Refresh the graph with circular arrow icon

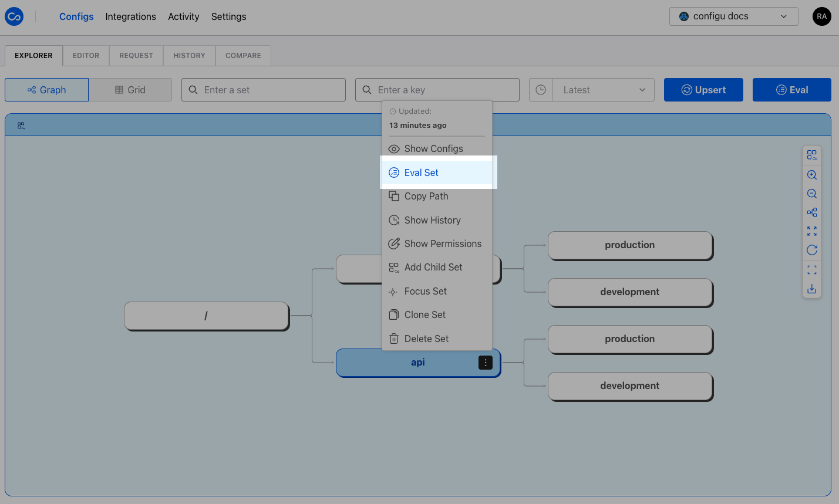point(812,250)
